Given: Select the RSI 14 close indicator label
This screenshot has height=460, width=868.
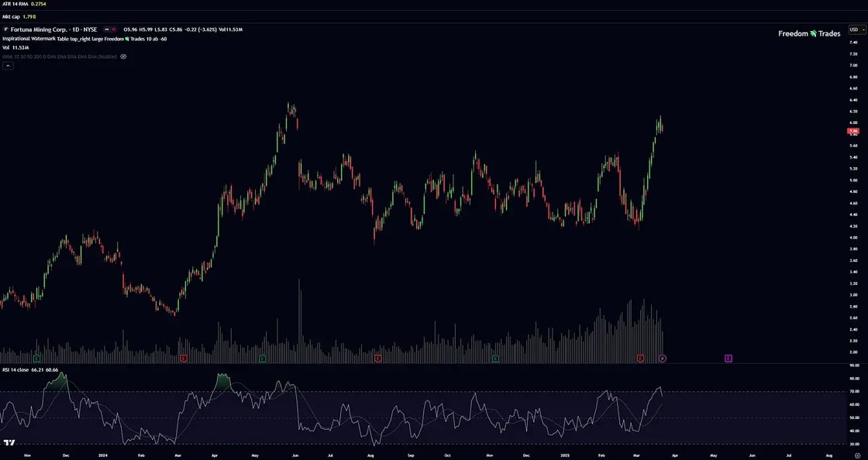Looking at the screenshot, I should pyautogui.click(x=17, y=371).
